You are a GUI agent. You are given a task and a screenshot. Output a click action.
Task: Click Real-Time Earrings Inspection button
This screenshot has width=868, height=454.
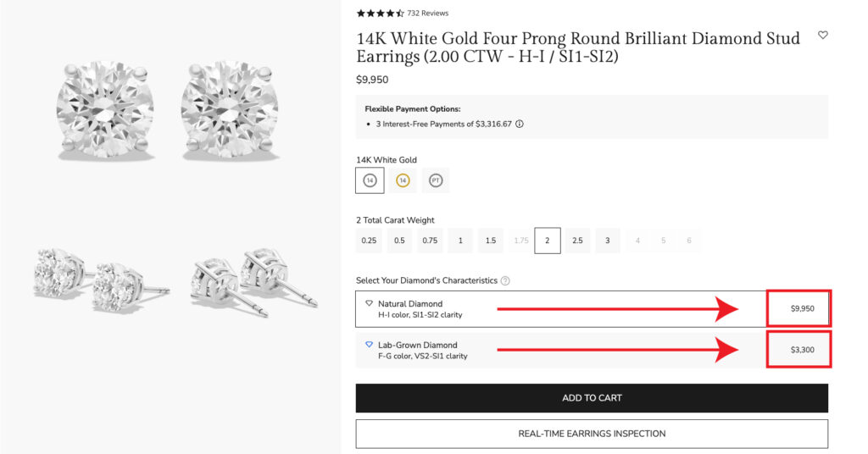click(592, 434)
